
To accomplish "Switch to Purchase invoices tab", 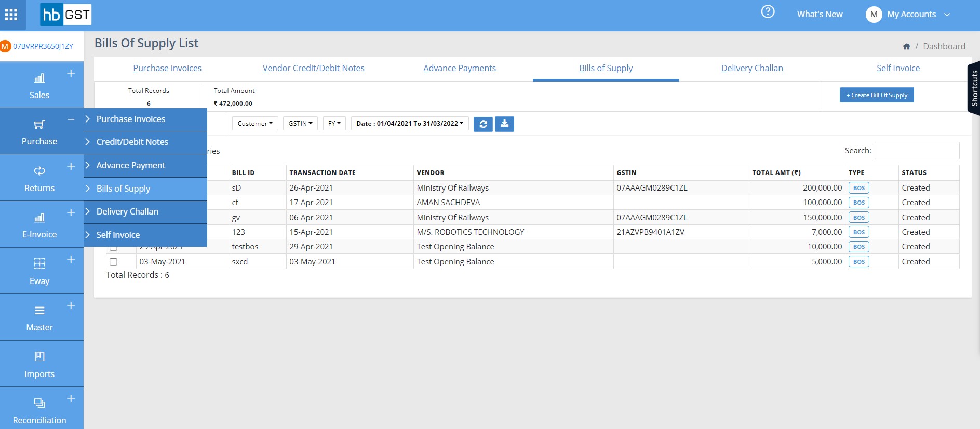I will (167, 68).
